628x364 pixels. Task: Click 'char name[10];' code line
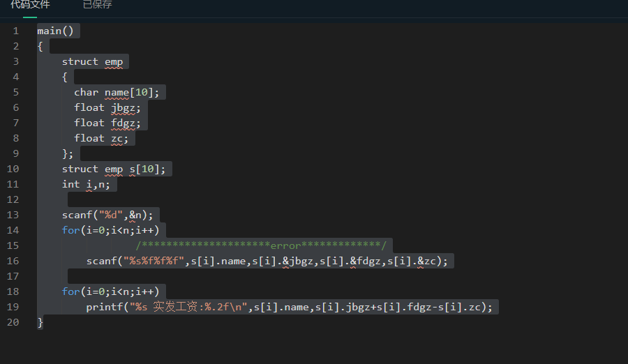(x=117, y=93)
